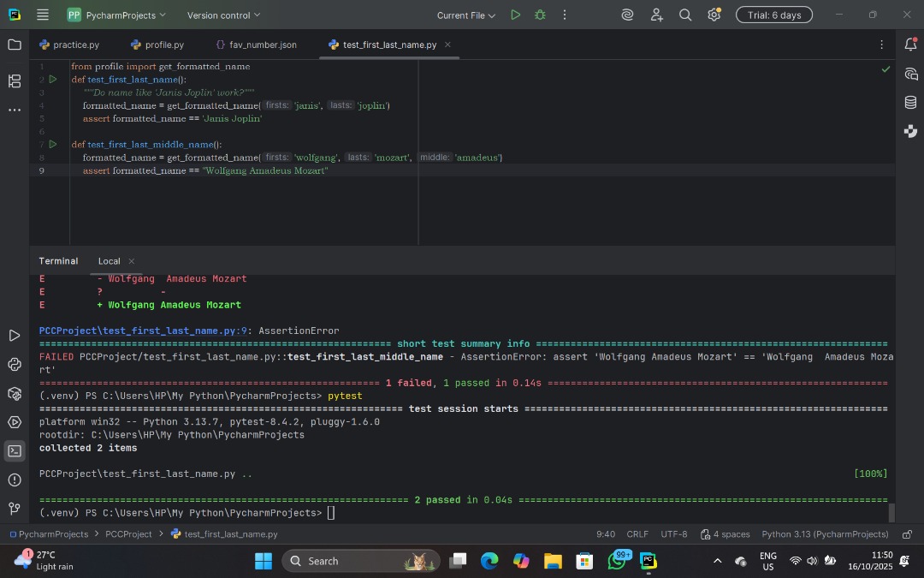Run test_first_last_name from gutter arrow

53,79
